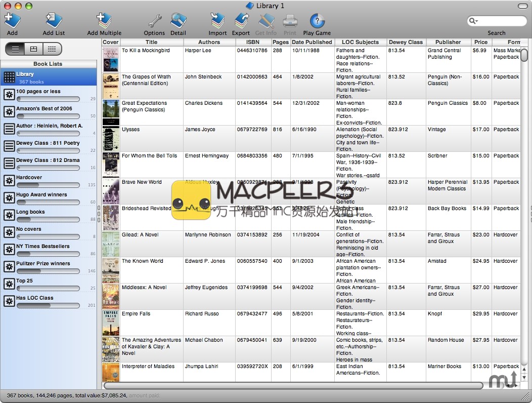Select the Hugo Award winners smart list

click(x=41, y=195)
